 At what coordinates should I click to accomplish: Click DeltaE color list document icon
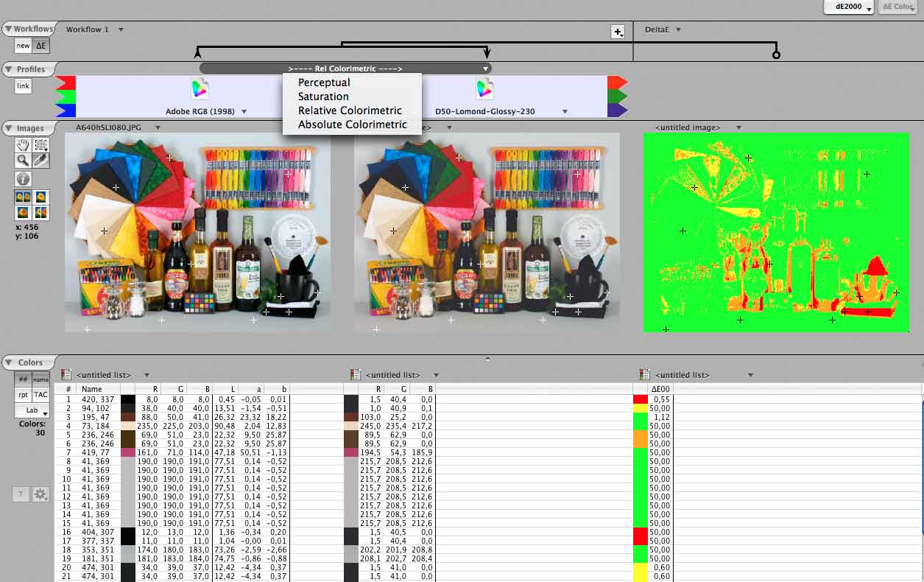645,375
